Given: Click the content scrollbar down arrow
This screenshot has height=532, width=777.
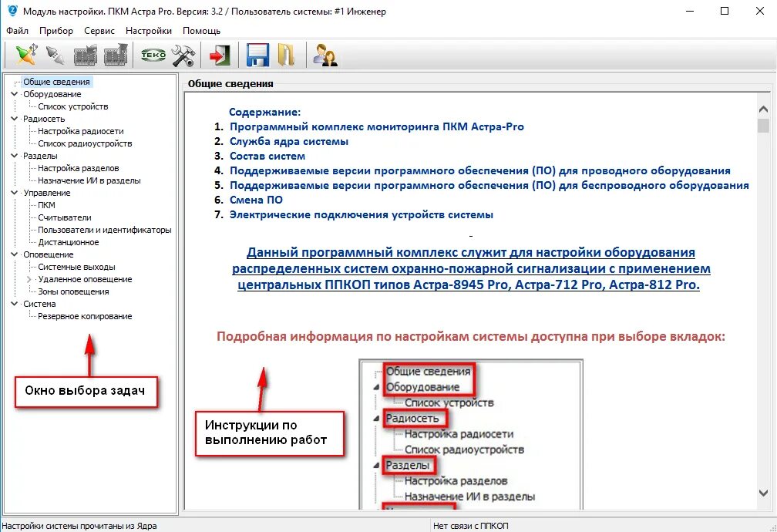Looking at the screenshot, I should [763, 493].
